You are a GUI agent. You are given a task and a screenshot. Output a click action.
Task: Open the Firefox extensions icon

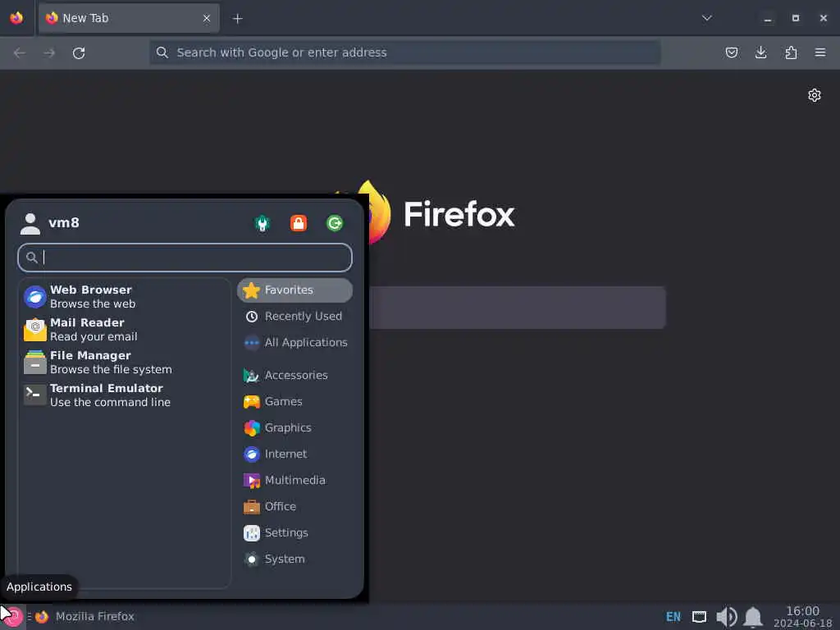[791, 52]
